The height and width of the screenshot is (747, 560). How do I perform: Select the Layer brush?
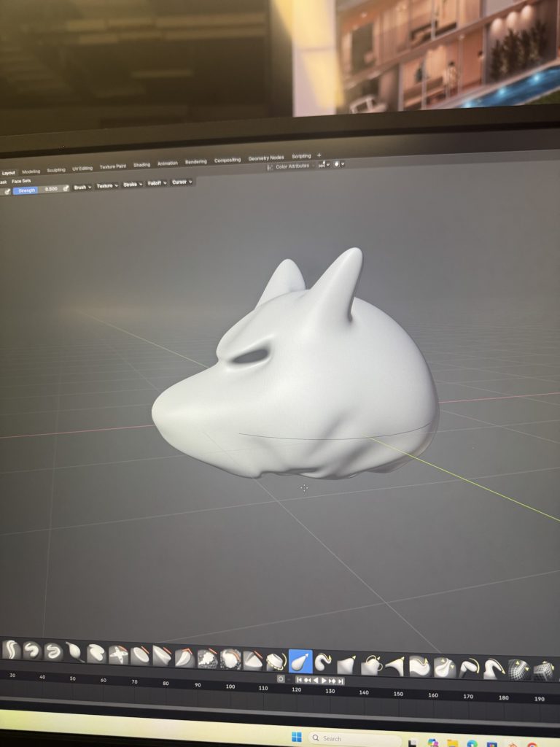[118, 655]
